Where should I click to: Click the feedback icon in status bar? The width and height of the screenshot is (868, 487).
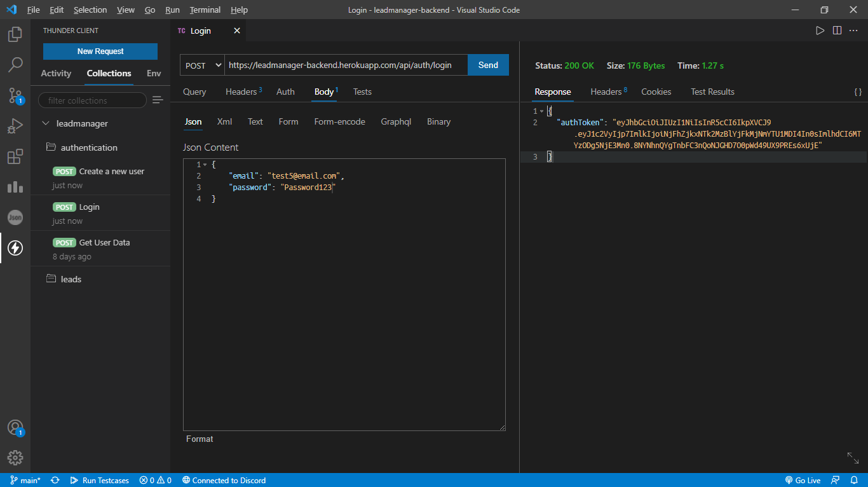(836, 480)
